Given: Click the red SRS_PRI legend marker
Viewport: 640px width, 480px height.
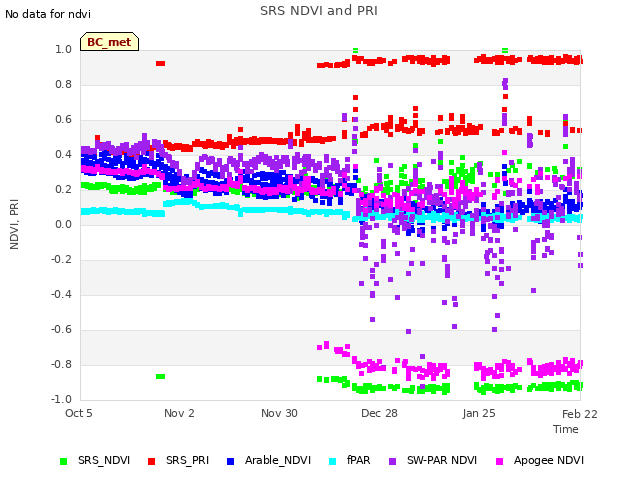Looking at the screenshot, I should (151, 461).
